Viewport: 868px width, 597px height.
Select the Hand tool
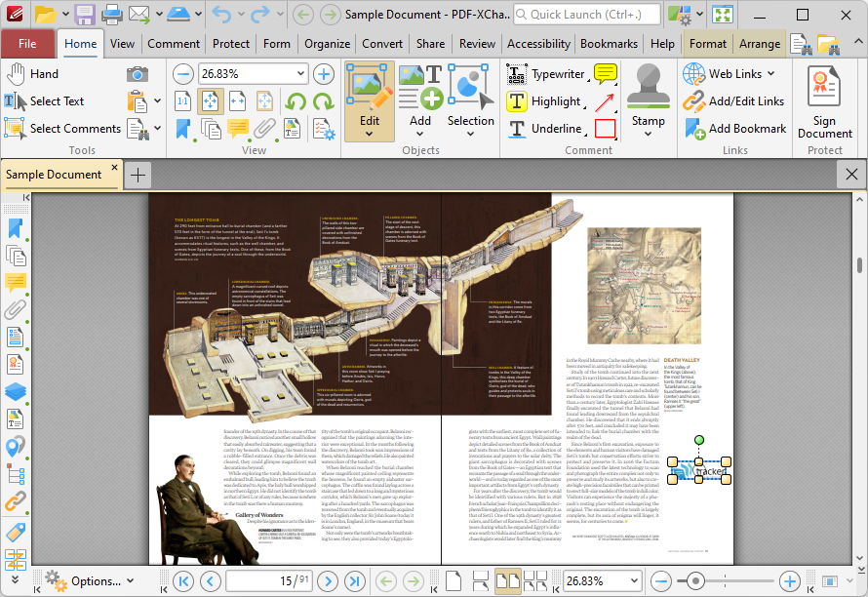(x=33, y=74)
